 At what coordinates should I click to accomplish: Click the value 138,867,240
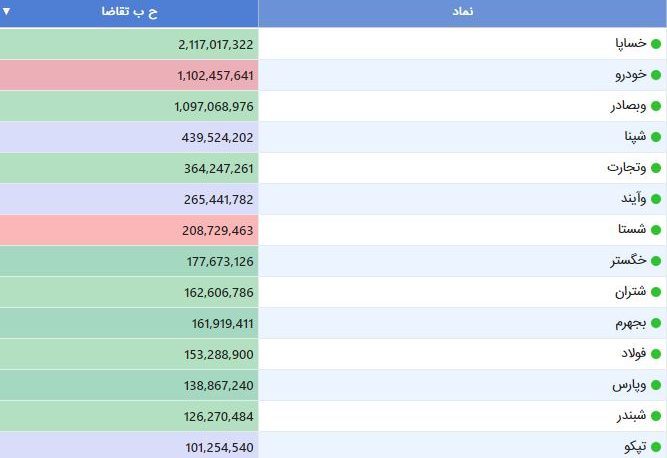click(x=219, y=385)
